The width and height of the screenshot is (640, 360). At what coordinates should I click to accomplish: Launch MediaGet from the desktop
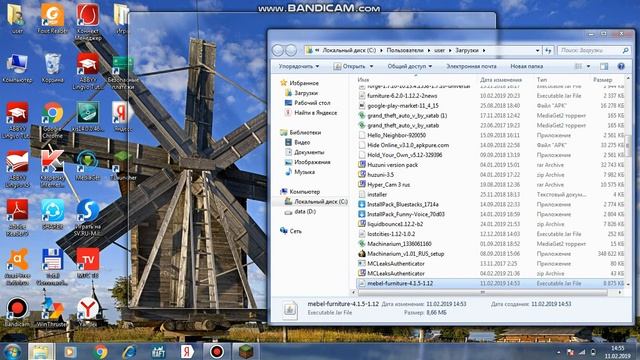(x=87, y=165)
